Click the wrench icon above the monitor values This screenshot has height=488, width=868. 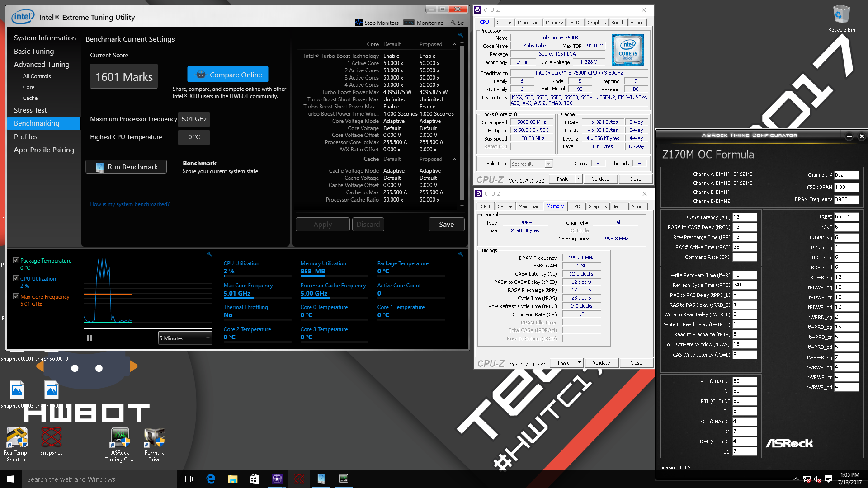coord(461,254)
